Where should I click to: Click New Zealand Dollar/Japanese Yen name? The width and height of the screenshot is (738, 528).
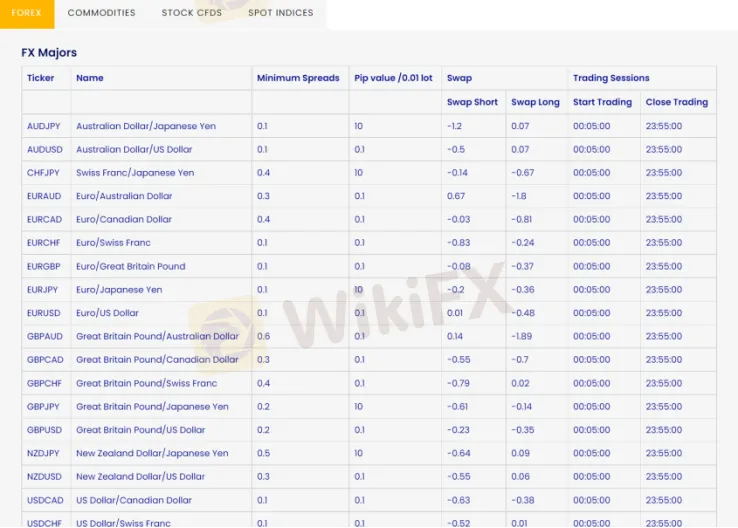click(x=152, y=453)
